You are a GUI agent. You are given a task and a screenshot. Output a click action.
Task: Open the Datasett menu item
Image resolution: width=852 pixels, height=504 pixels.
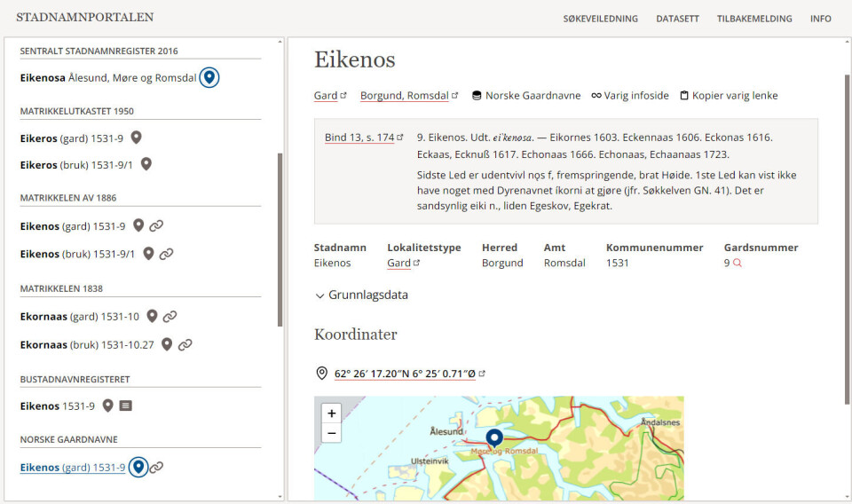[677, 19]
